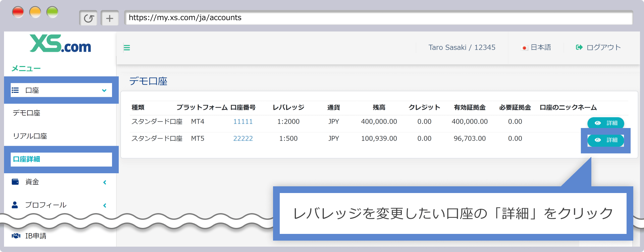644x252 pixels.
Task: Expand the プロフィール menu chevron
Action: click(105, 205)
